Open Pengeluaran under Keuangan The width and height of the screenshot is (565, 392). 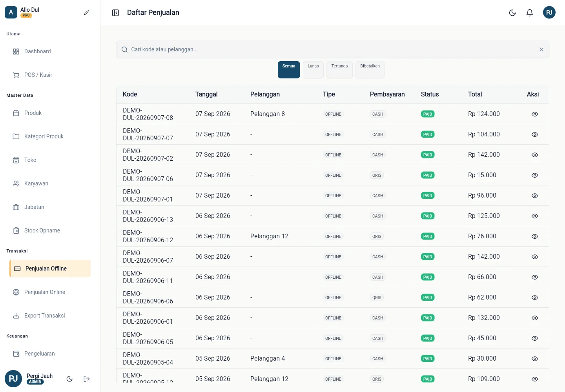[50, 354]
